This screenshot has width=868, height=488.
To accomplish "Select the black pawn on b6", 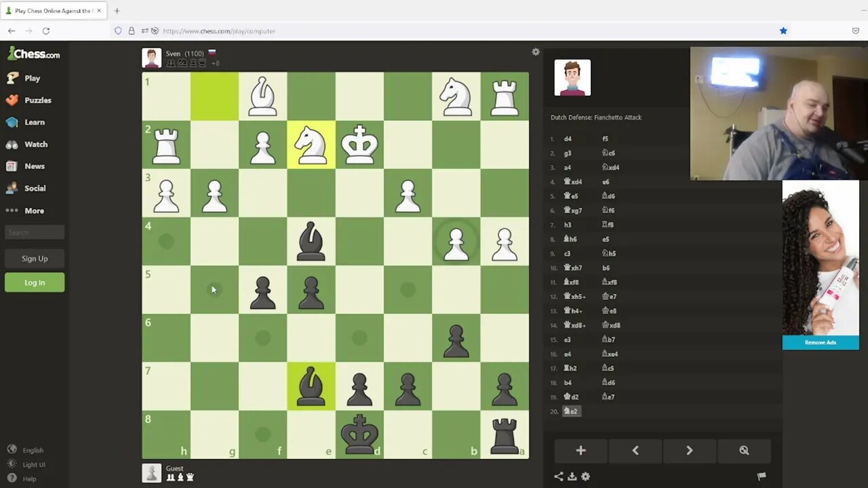I will coord(456,338).
